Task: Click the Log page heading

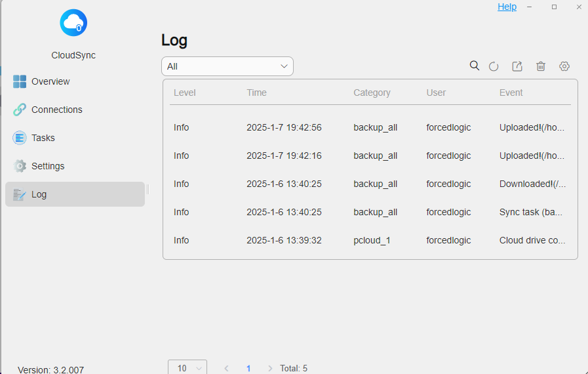Action: pyautogui.click(x=174, y=41)
